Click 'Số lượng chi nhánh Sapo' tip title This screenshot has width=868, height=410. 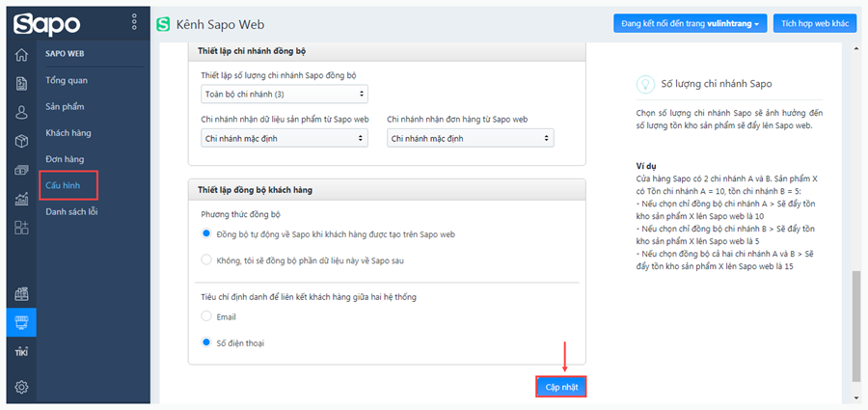717,84
